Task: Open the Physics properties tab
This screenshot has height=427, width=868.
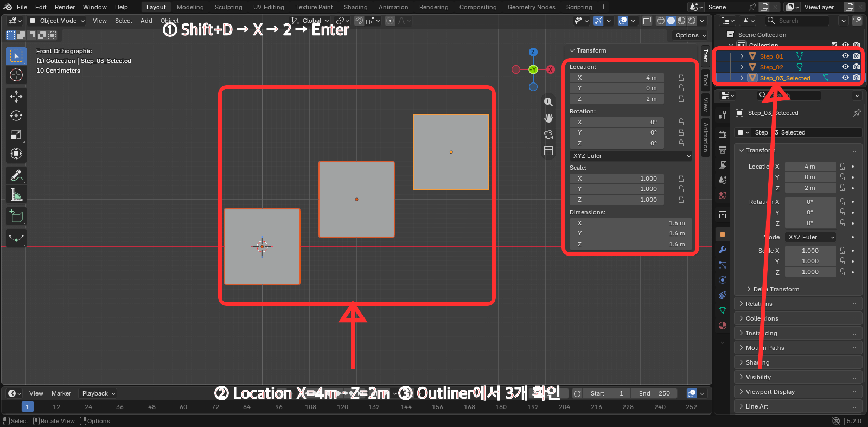Action: (x=723, y=280)
